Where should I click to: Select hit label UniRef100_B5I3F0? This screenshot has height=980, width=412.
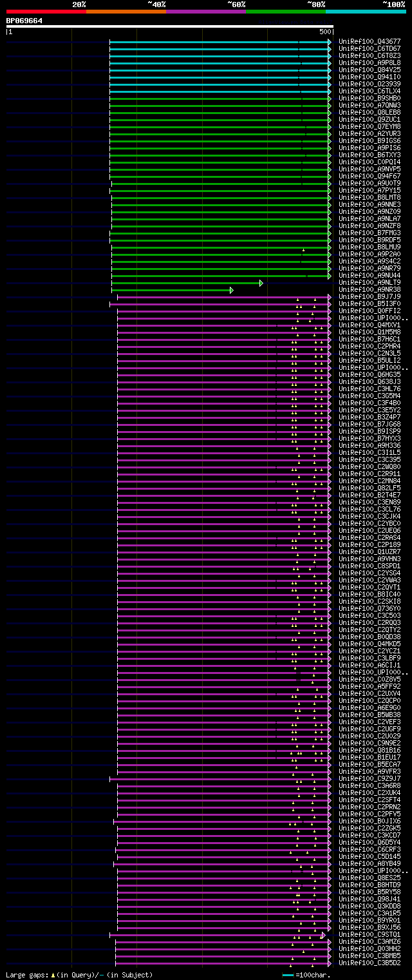point(370,303)
